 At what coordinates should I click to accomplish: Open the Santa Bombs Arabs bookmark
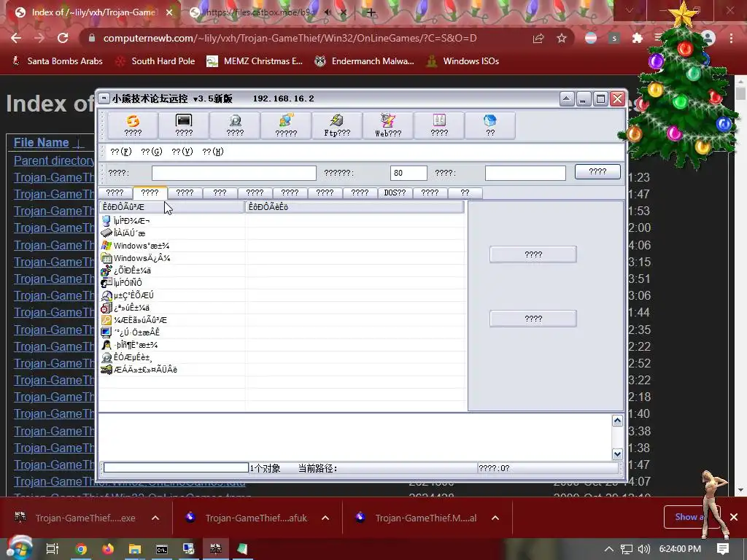tap(57, 61)
